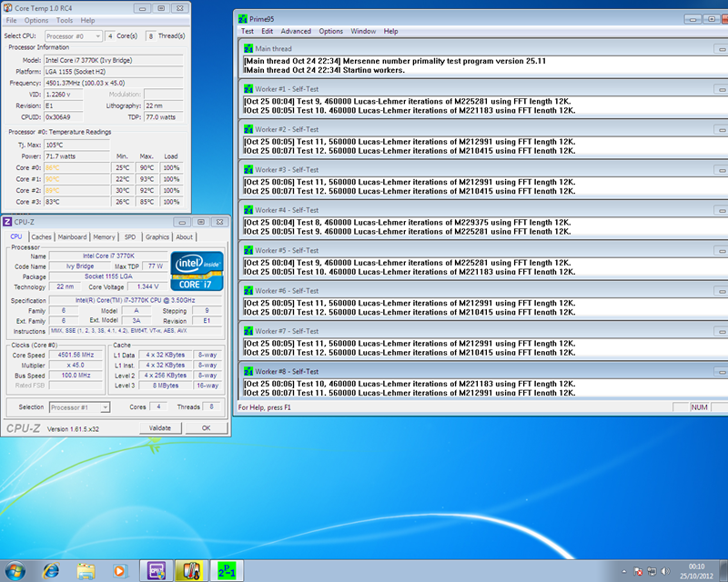The width and height of the screenshot is (728, 582).
Task: Click the CPUID value "0x306A9"
Action: [x=64, y=117]
